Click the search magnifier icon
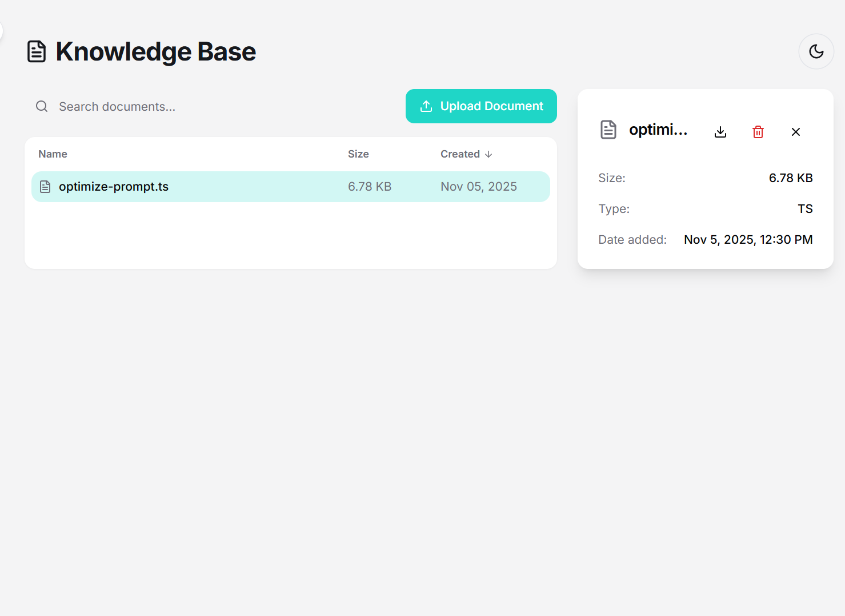 [x=41, y=106]
